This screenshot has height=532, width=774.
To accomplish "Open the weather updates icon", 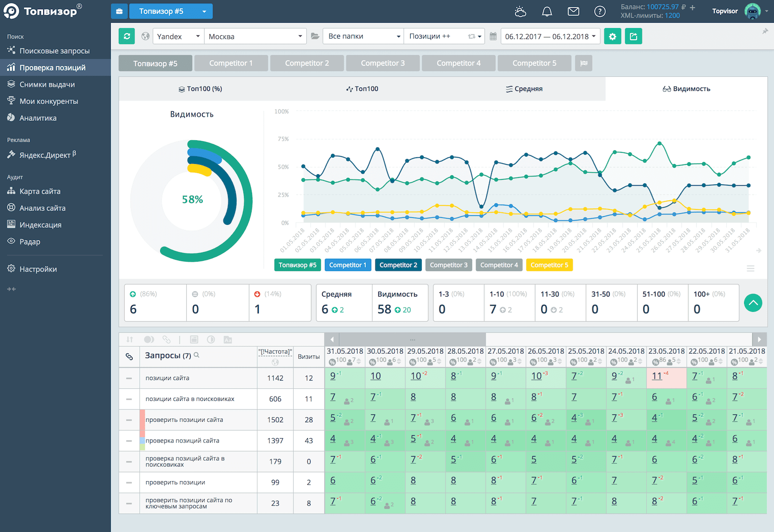I will pos(521,12).
